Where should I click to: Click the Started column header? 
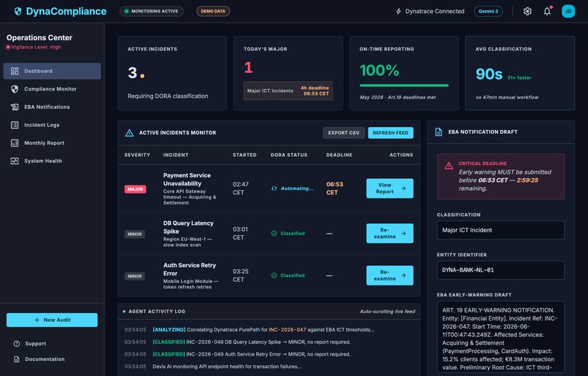pos(244,155)
